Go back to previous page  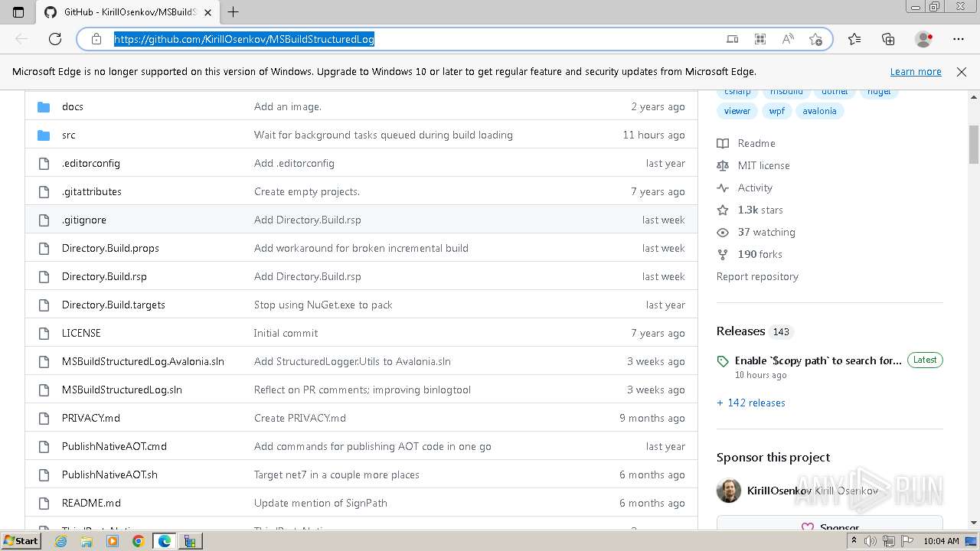tap(21, 39)
